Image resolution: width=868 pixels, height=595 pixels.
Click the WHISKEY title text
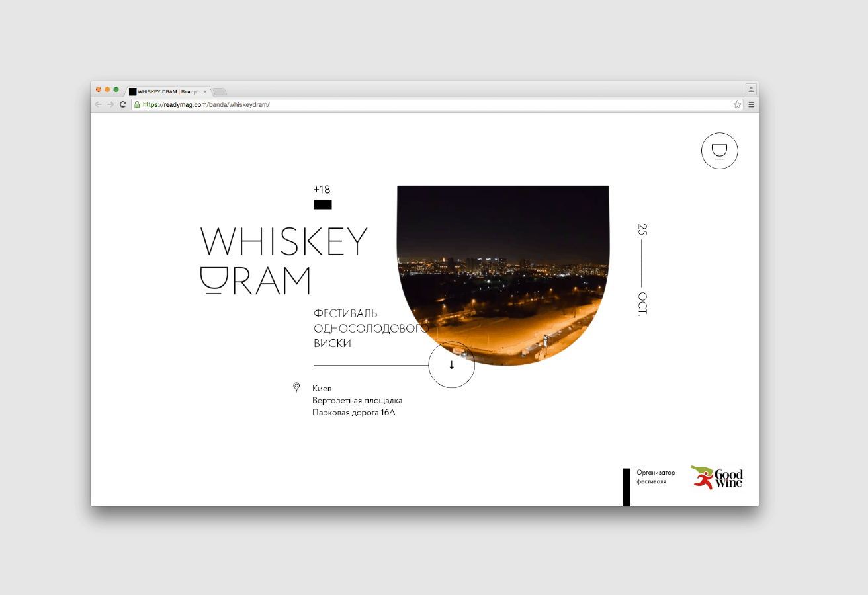coord(284,242)
